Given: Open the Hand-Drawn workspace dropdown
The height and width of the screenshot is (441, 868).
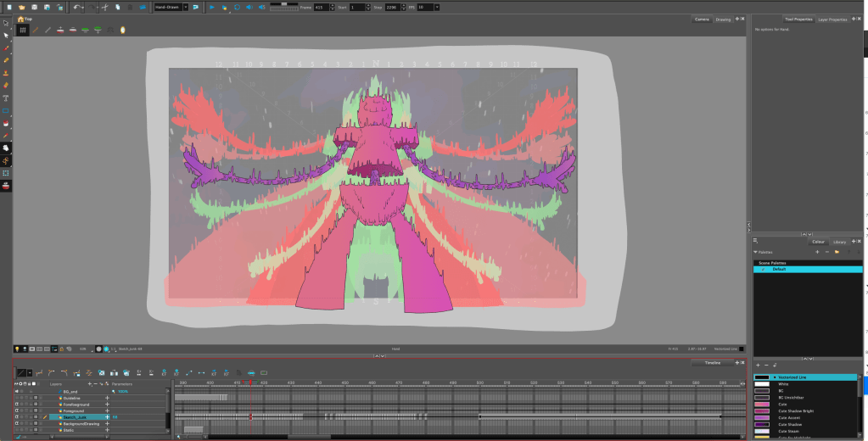Looking at the screenshot, I should (x=171, y=7).
